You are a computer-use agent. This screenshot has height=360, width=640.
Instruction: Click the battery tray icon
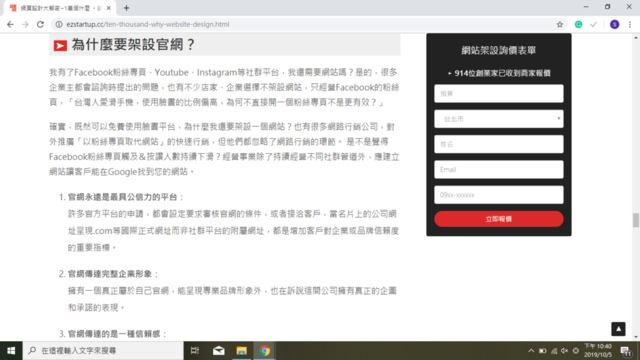click(542, 351)
